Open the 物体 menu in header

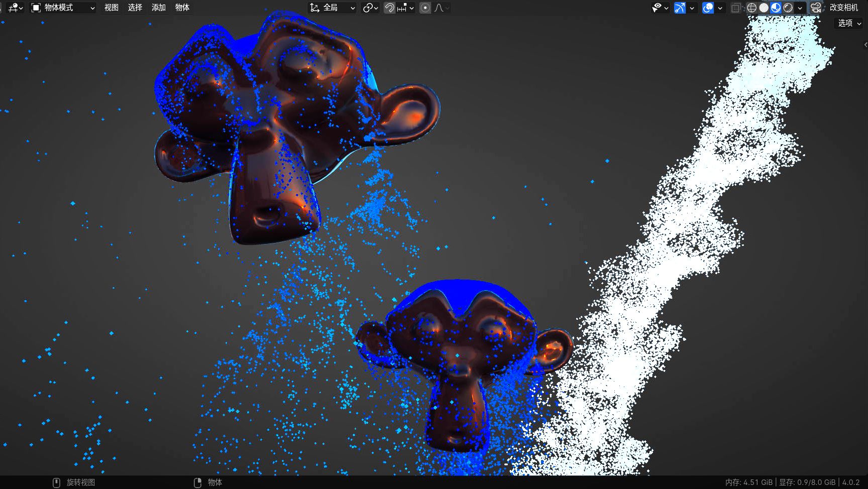pyautogui.click(x=182, y=8)
